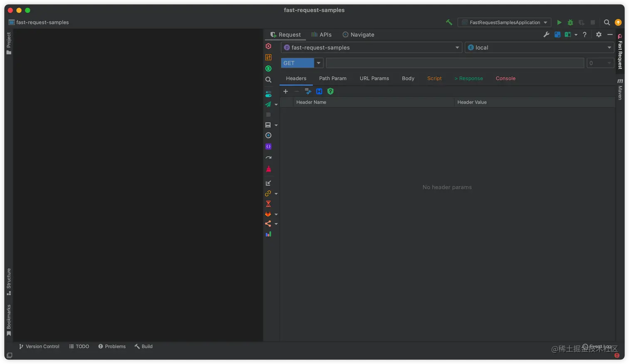This screenshot has width=629, height=364.
Task: Click the green shield auth icon above headers
Action: point(330,91)
